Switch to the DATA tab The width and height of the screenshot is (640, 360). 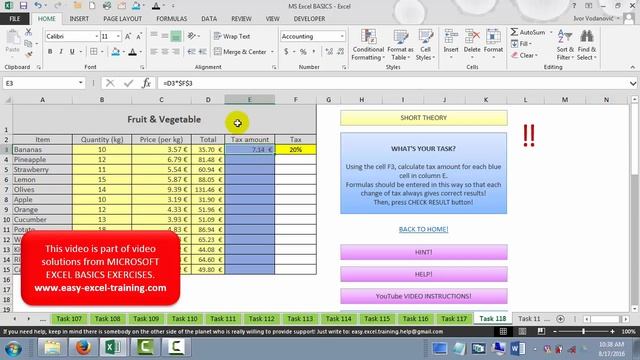(209, 19)
